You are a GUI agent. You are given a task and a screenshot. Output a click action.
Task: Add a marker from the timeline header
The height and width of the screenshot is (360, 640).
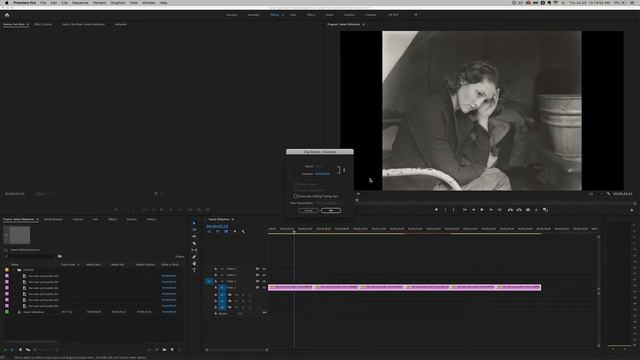coord(235,232)
